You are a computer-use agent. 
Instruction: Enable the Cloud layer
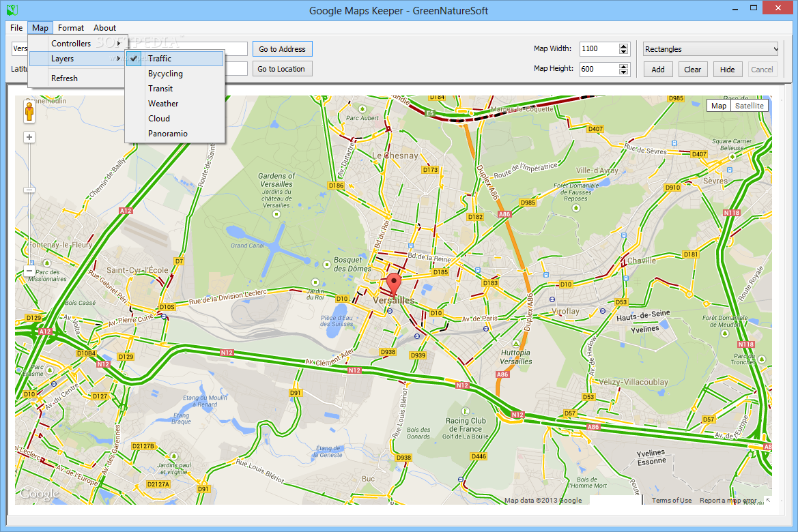(175, 119)
